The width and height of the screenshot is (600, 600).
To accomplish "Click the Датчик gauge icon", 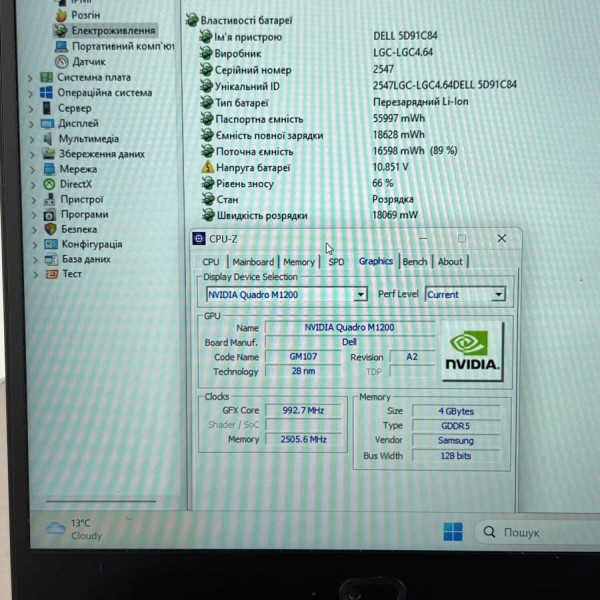I will (62, 62).
